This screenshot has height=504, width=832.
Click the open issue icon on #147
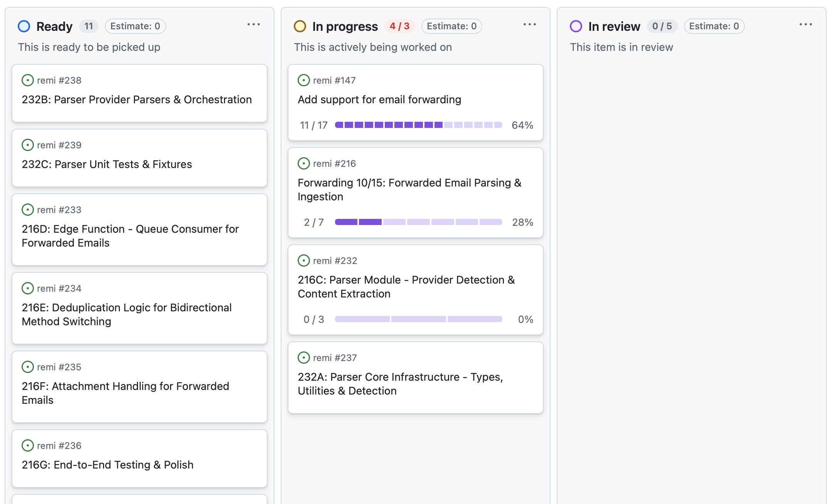(x=304, y=80)
